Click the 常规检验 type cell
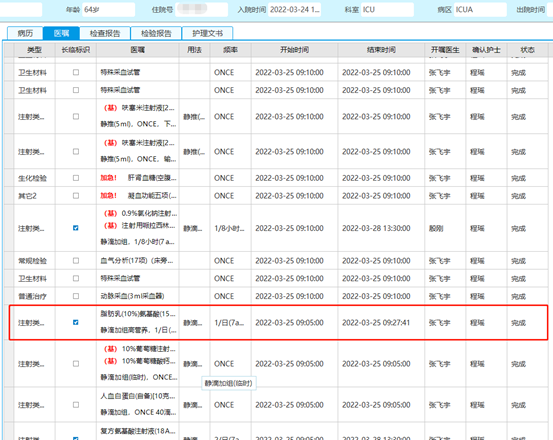 35,261
